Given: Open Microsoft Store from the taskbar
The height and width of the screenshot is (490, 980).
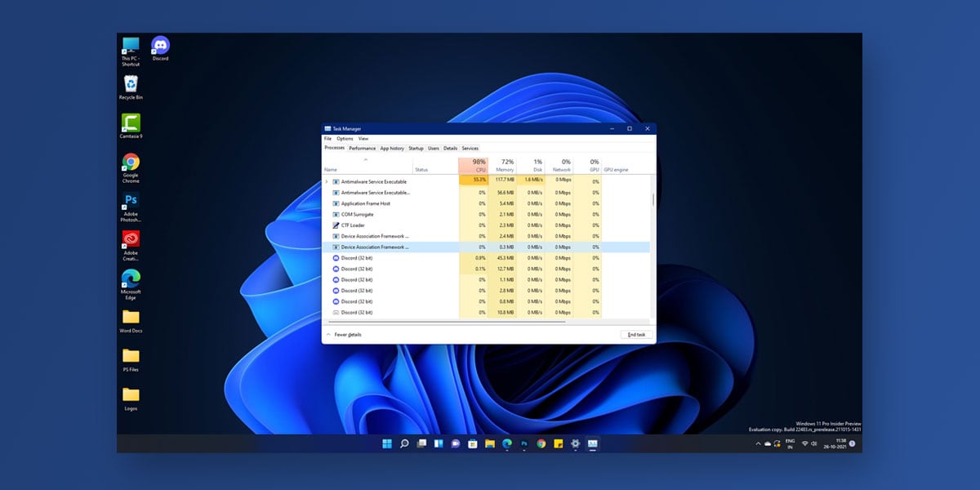Looking at the screenshot, I should pyautogui.click(x=473, y=443).
